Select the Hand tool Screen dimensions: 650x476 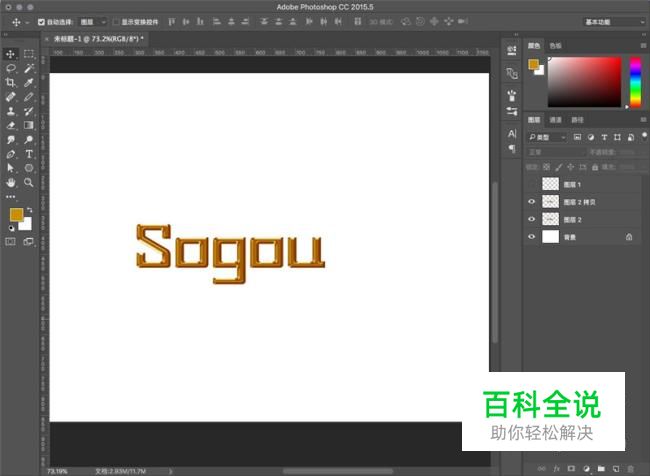pos(10,182)
